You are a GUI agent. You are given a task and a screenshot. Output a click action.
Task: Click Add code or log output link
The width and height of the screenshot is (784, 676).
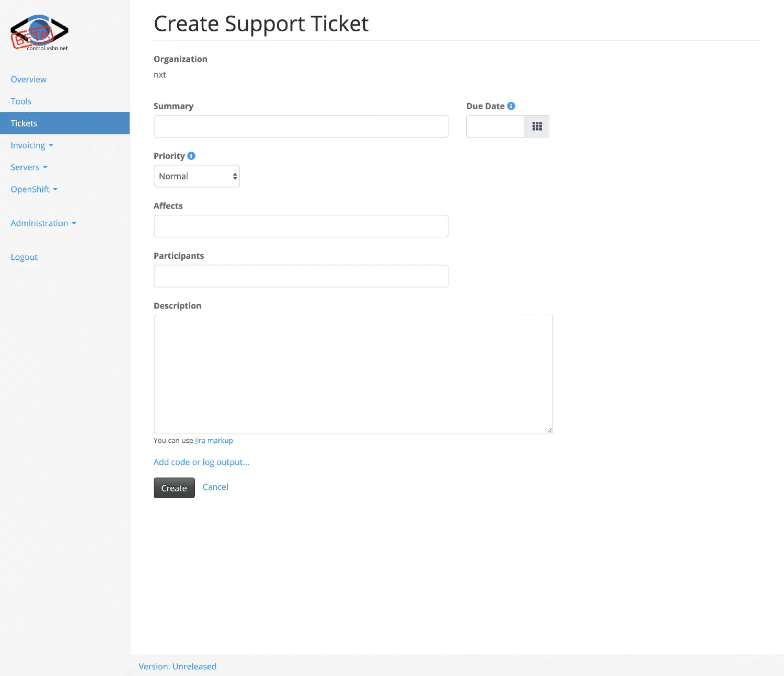click(201, 462)
